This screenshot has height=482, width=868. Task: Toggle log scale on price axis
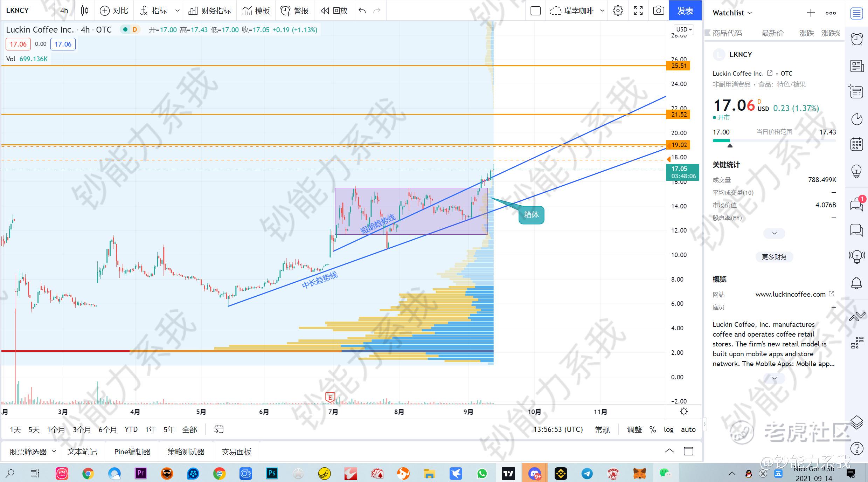668,429
